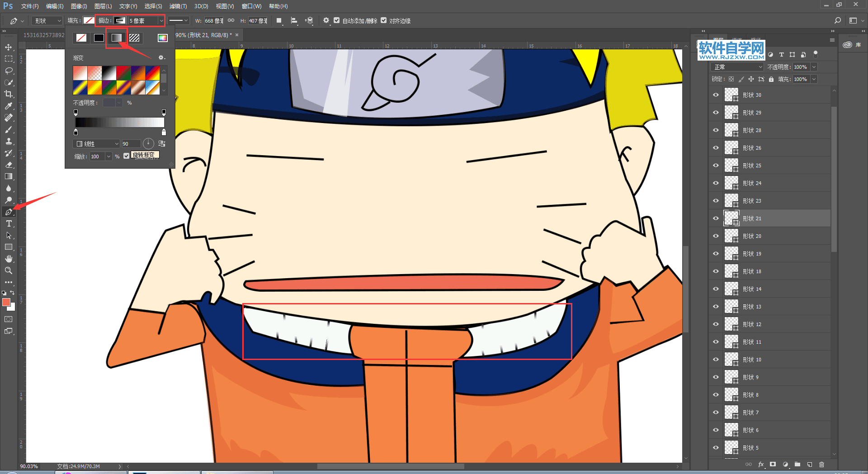Toggle the reverse gradient checkbox

click(127, 156)
